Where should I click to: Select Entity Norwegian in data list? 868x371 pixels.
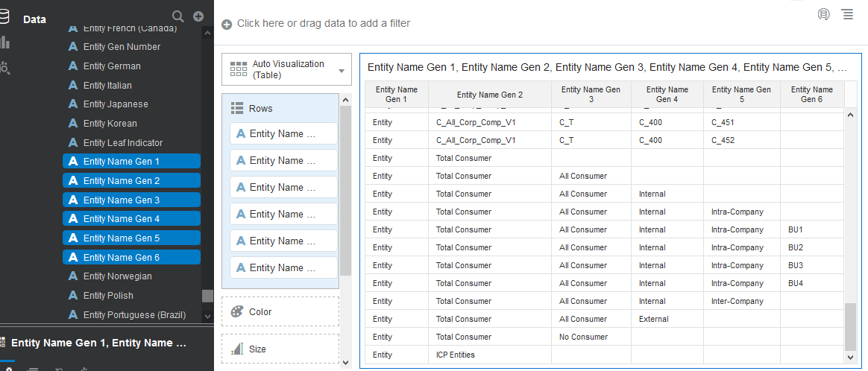(117, 276)
